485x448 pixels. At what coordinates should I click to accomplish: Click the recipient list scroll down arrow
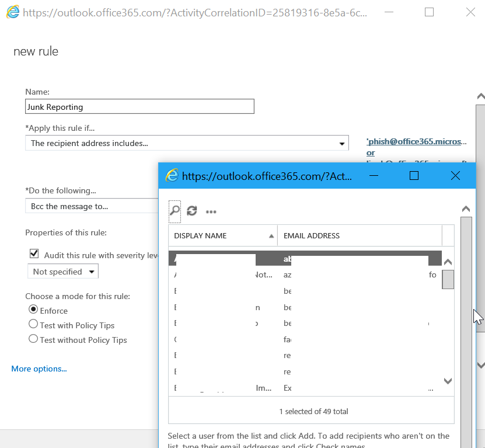[448, 381]
